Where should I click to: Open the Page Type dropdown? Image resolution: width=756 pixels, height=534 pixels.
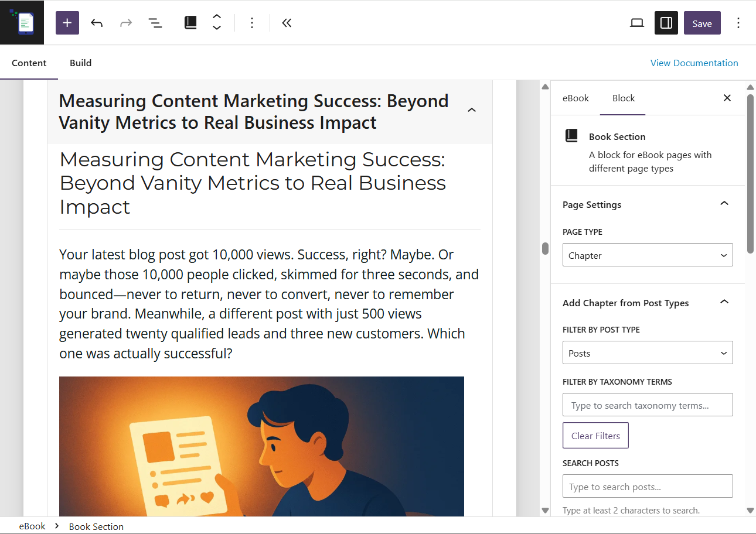[x=647, y=255]
